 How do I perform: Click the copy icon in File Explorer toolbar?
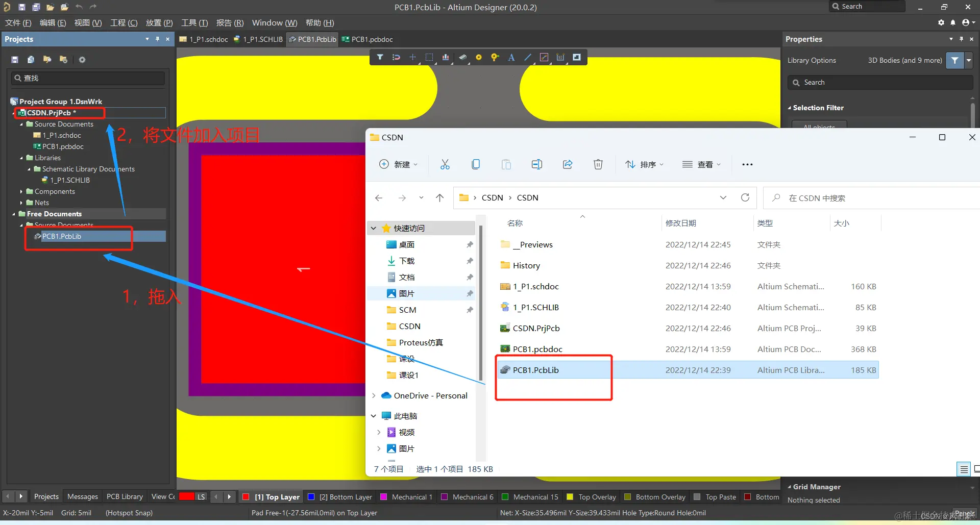pyautogui.click(x=476, y=164)
